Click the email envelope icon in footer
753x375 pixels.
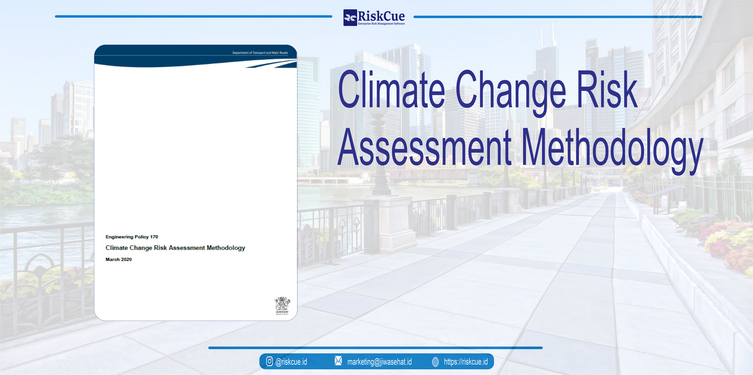click(338, 362)
